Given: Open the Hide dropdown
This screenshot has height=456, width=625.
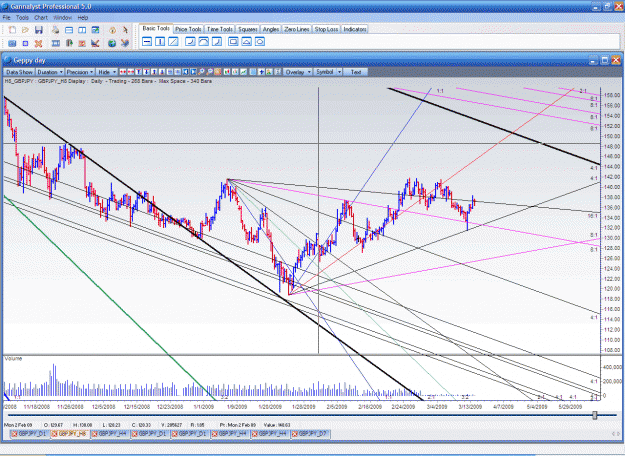Looking at the screenshot, I should click(x=106, y=72).
